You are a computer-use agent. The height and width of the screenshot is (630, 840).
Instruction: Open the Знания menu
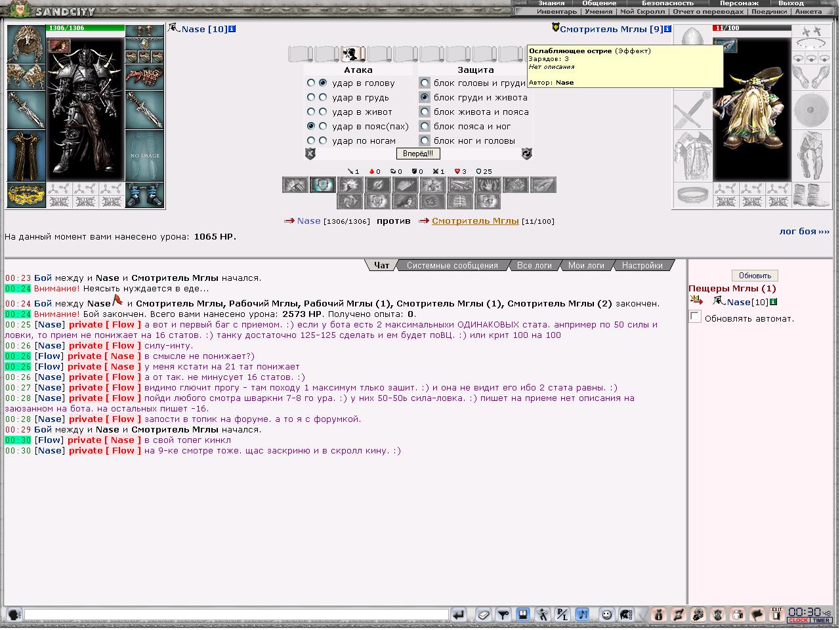point(551,3)
